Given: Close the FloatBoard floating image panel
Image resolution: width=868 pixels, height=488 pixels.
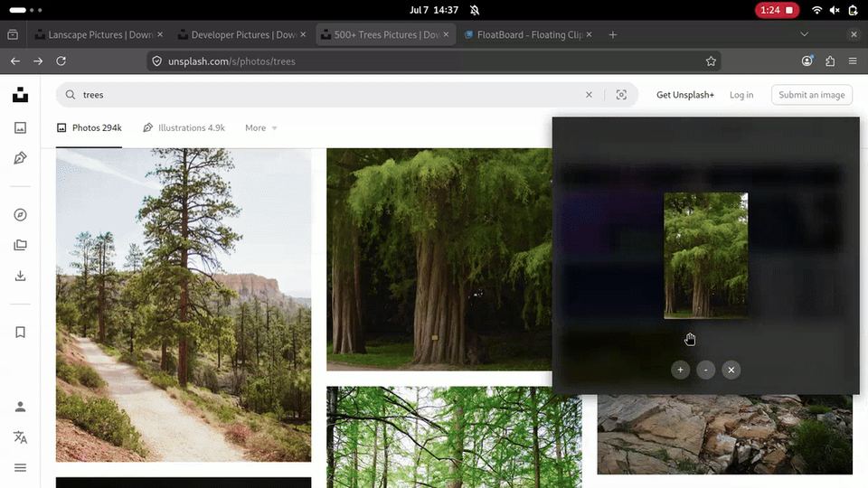Looking at the screenshot, I should [x=731, y=371].
